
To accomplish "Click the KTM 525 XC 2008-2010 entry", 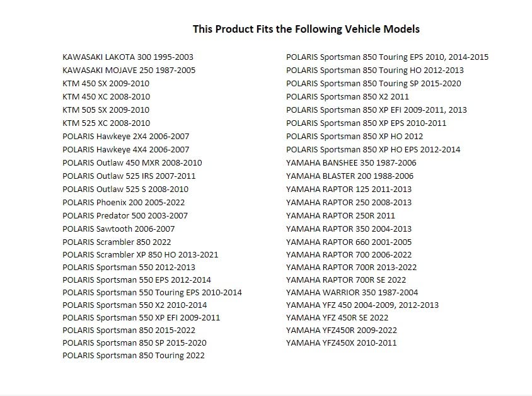I will (x=106, y=123).
